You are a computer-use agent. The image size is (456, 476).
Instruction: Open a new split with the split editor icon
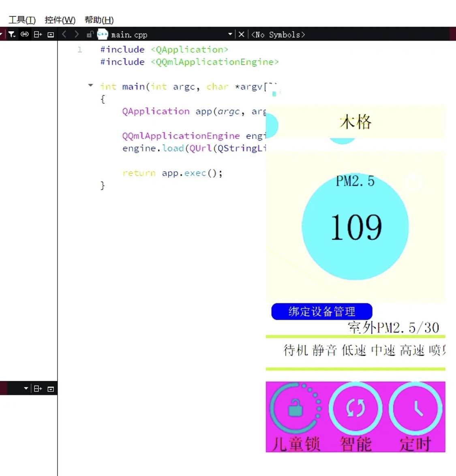coord(38,34)
